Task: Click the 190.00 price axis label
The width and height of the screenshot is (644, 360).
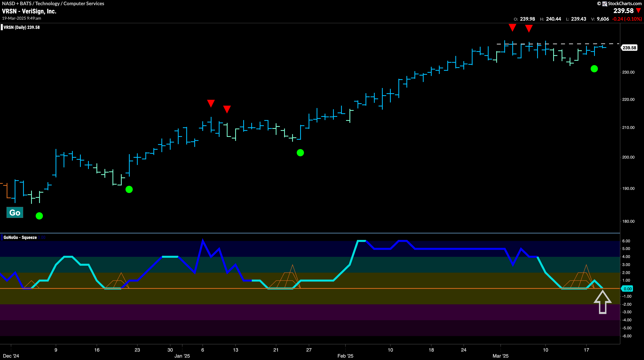Action: coord(628,188)
